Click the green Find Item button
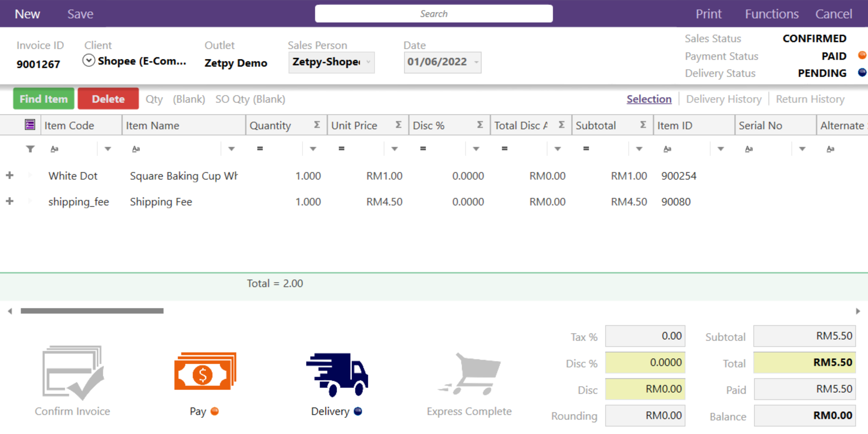The height and width of the screenshot is (434, 868). click(43, 98)
